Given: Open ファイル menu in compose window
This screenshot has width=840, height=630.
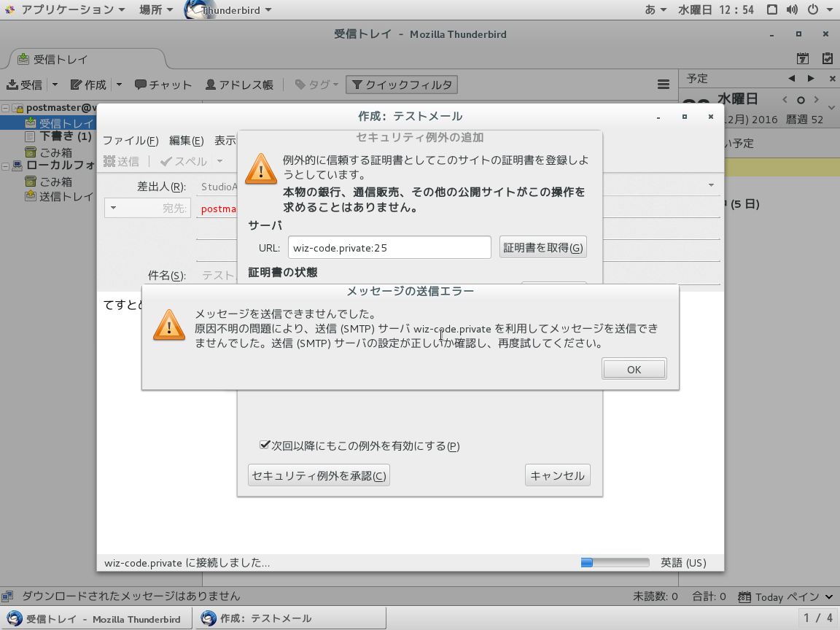Looking at the screenshot, I should (131, 140).
